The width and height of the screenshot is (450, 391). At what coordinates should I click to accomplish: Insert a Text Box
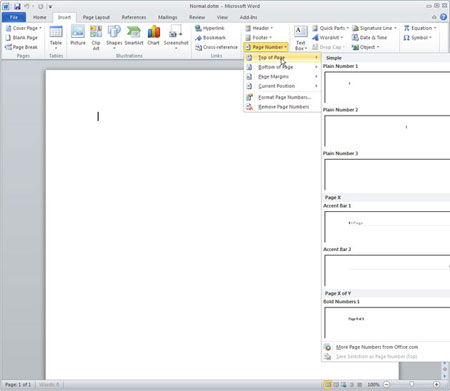(301, 38)
